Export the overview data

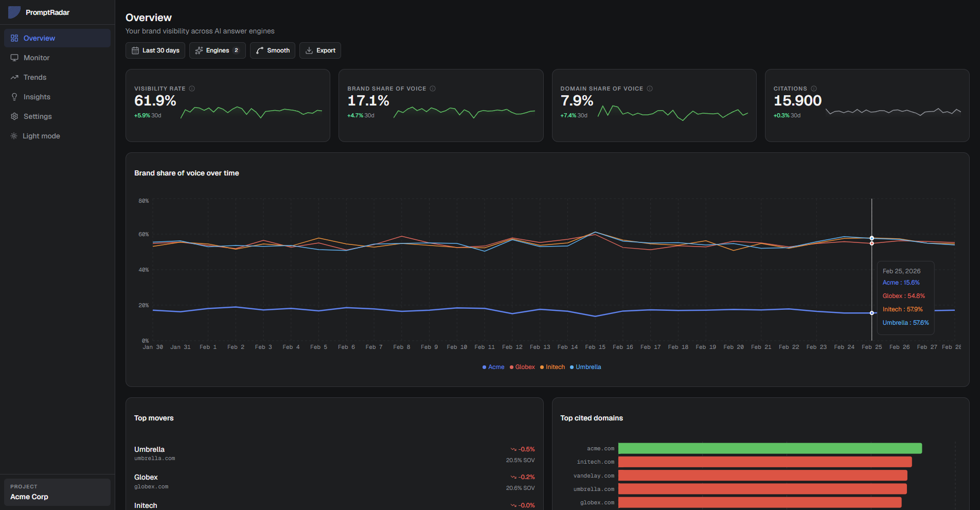[x=320, y=50]
